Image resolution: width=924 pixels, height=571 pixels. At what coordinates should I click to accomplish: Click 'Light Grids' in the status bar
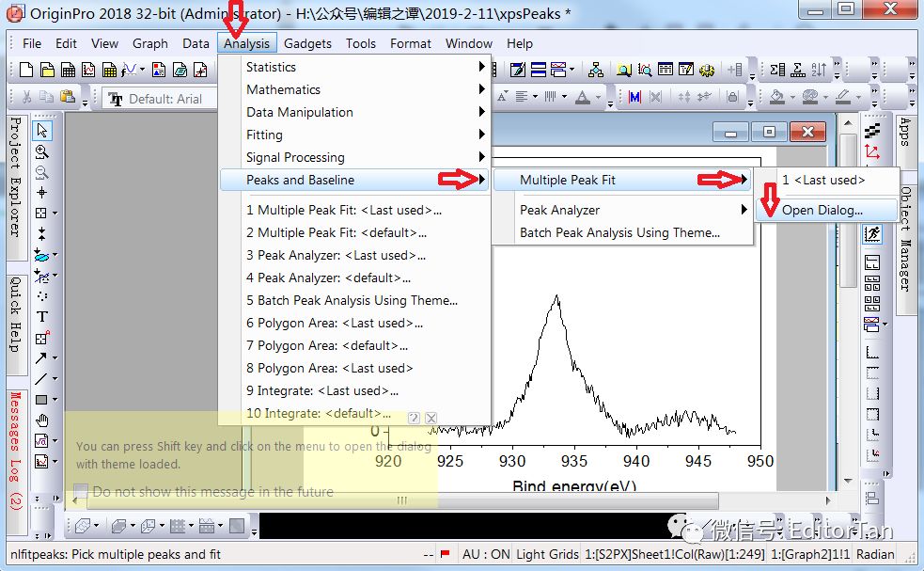tap(547, 554)
